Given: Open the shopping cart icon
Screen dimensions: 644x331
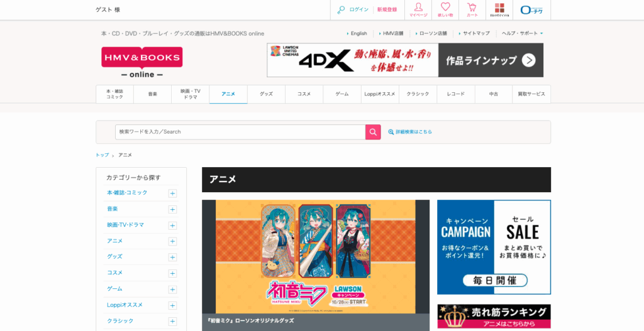Looking at the screenshot, I should pyautogui.click(x=472, y=9).
